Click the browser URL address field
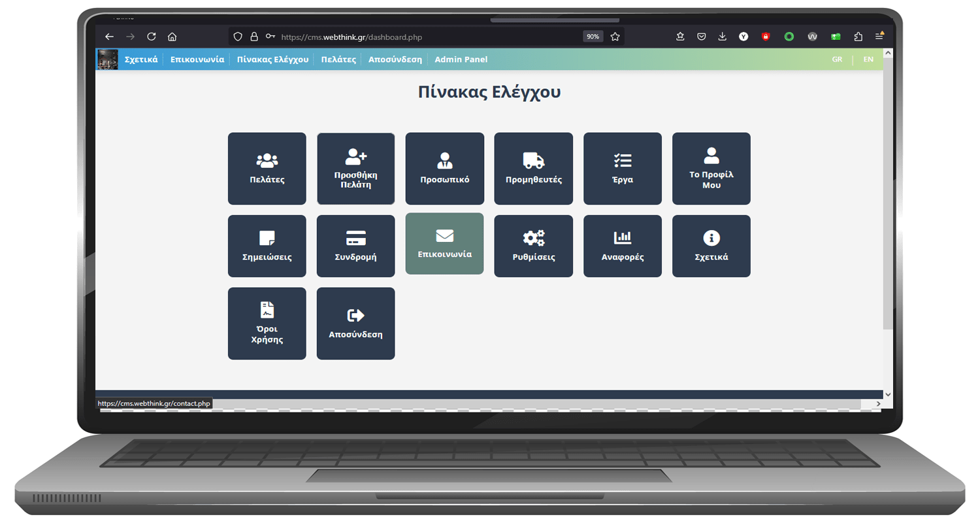Image resolution: width=980 pixels, height=523 pixels. pos(425,37)
